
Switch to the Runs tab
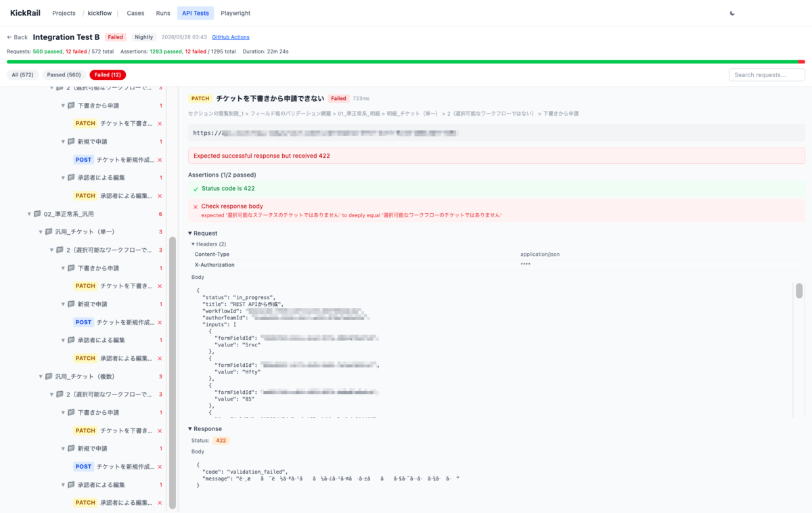pos(163,13)
